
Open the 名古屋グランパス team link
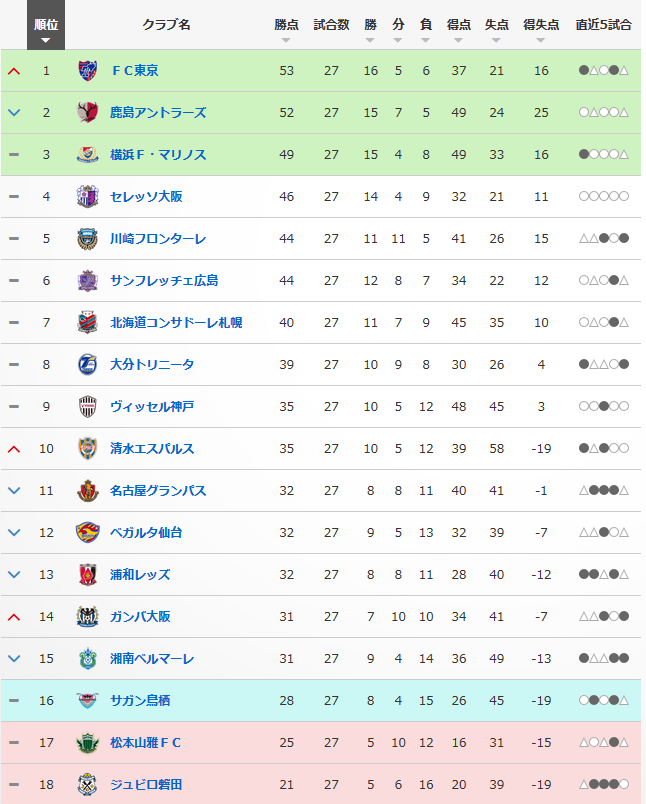click(158, 491)
